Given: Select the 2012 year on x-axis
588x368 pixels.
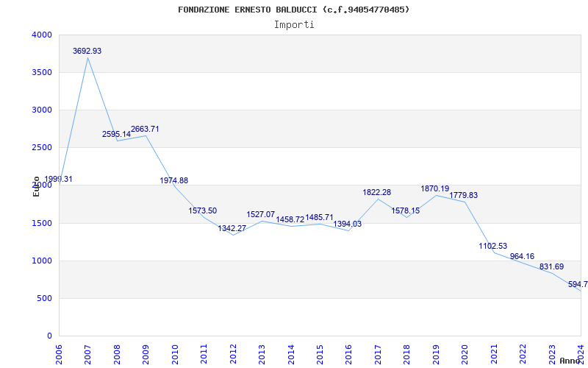Looking at the screenshot, I should 233,354.
